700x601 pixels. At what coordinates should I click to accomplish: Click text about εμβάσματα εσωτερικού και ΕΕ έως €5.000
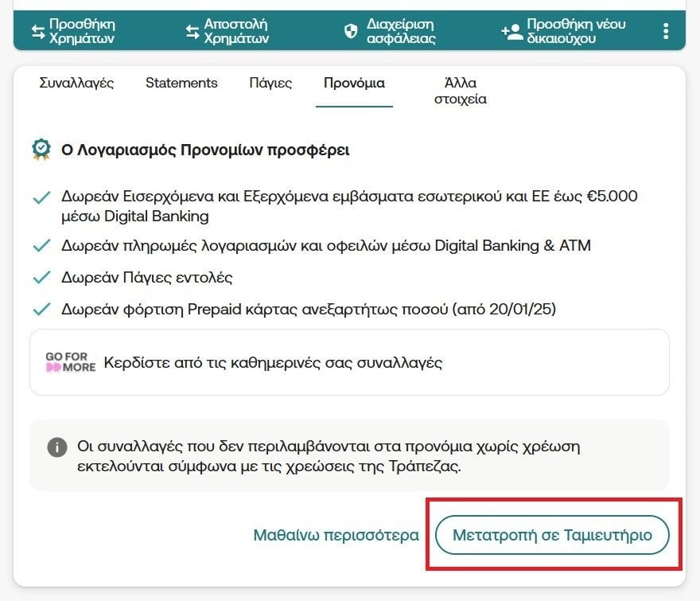pyautogui.click(x=349, y=206)
